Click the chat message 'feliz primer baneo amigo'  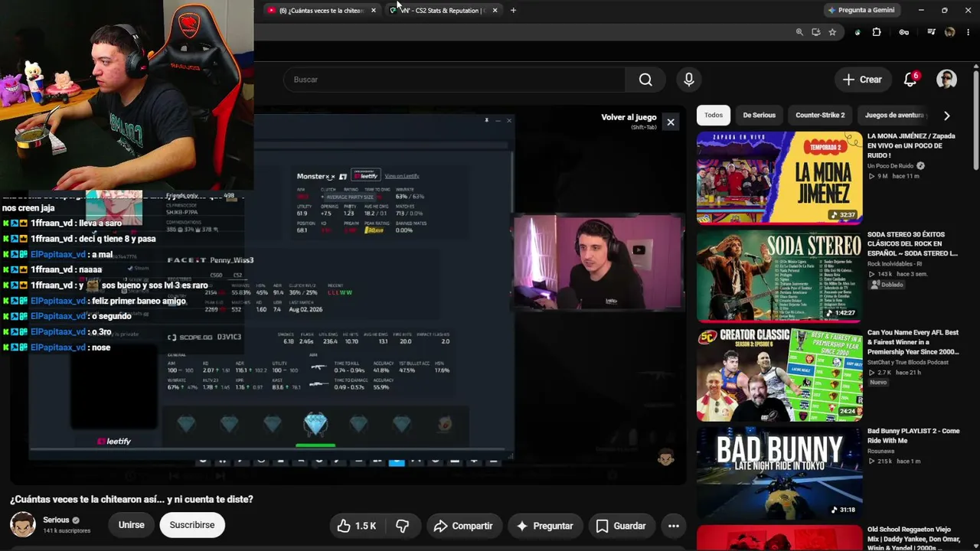pos(138,301)
